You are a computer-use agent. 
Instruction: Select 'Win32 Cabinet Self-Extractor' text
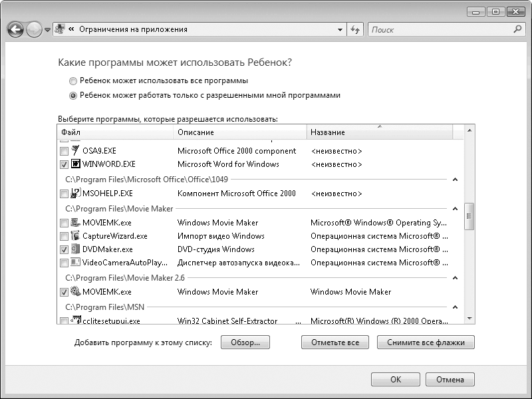click(227, 321)
